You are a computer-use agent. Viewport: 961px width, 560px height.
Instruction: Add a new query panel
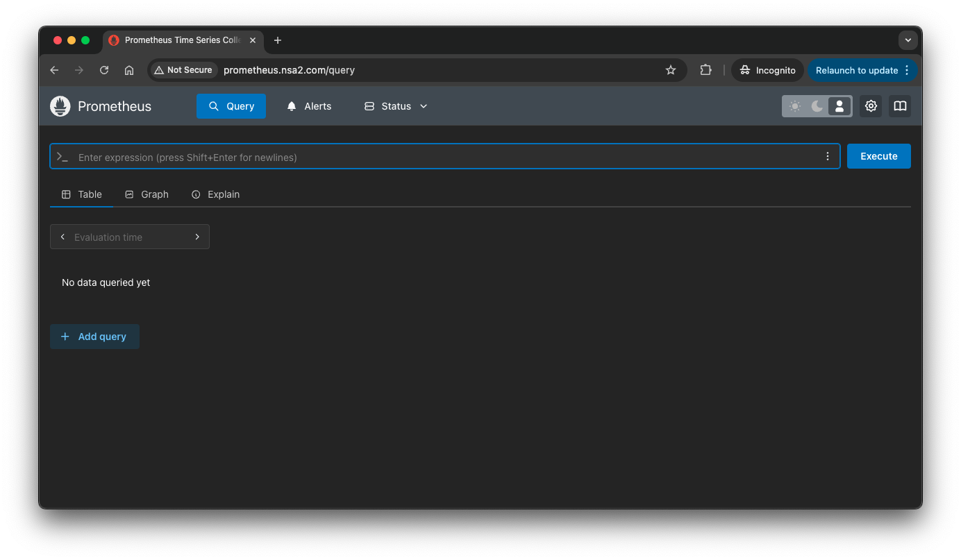click(94, 337)
